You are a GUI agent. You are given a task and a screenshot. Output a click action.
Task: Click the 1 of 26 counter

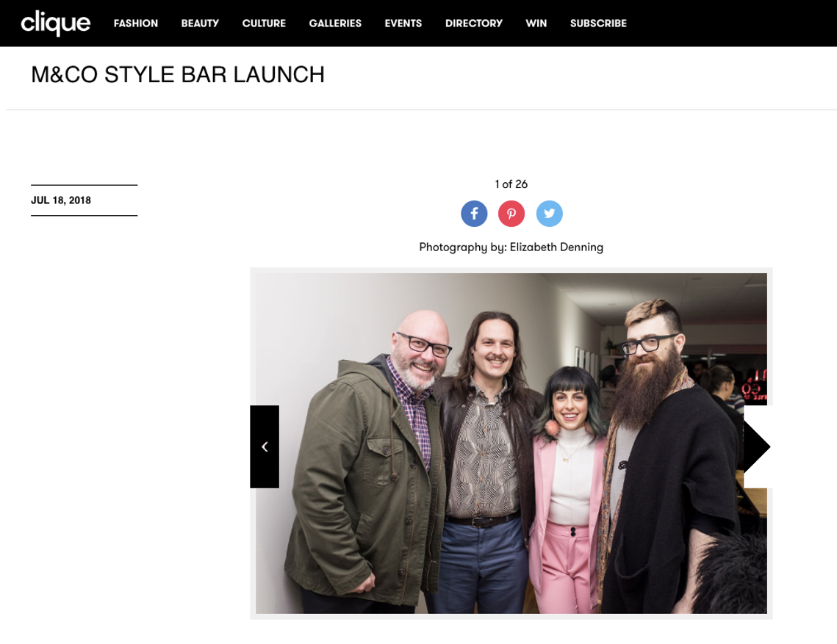click(511, 184)
